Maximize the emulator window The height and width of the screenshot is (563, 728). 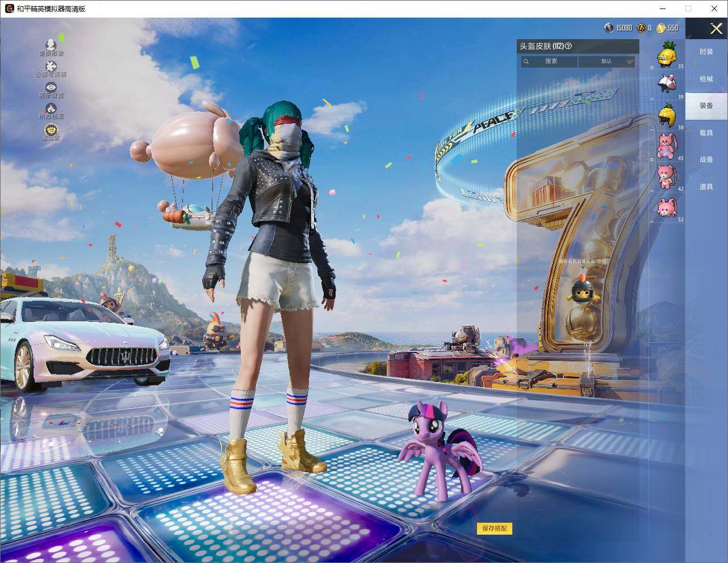click(x=688, y=9)
